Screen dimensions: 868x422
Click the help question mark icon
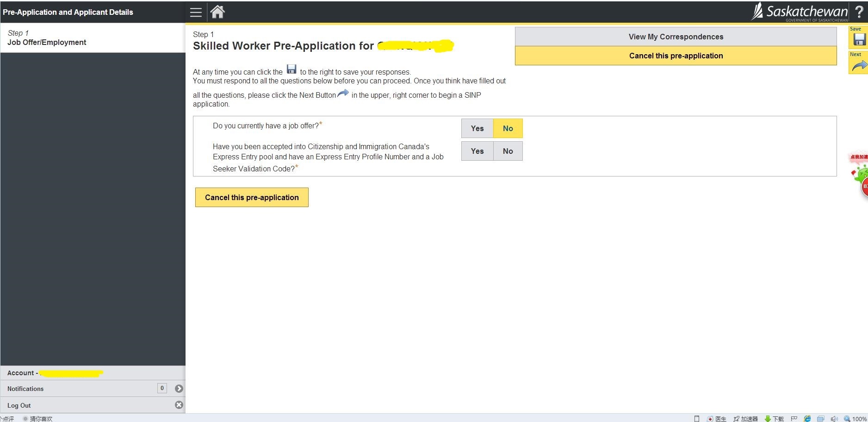click(x=859, y=12)
